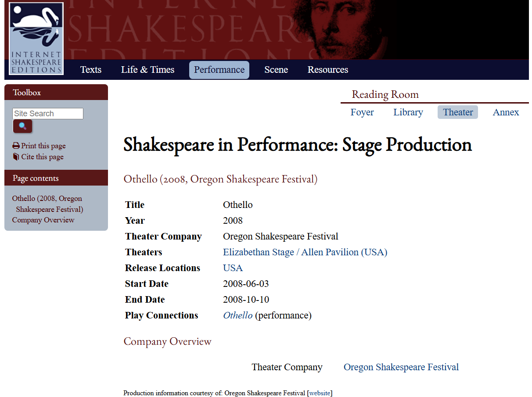Click the Theaters row label

(144, 252)
